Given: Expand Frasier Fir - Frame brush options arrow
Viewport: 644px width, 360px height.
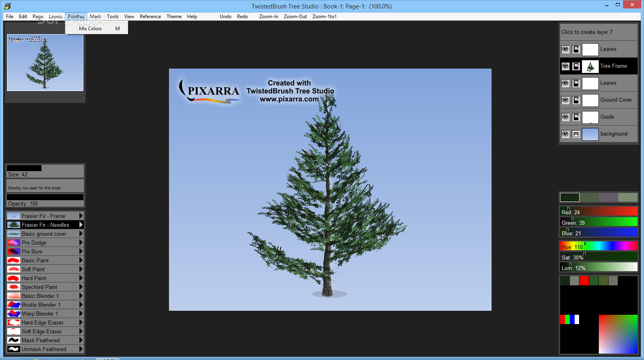Looking at the screenshot, I should 81,216.
